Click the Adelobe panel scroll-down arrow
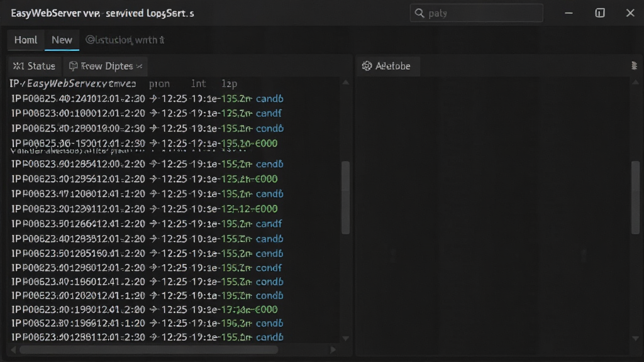This screenshot has width=644, height=362. (635, 339)
